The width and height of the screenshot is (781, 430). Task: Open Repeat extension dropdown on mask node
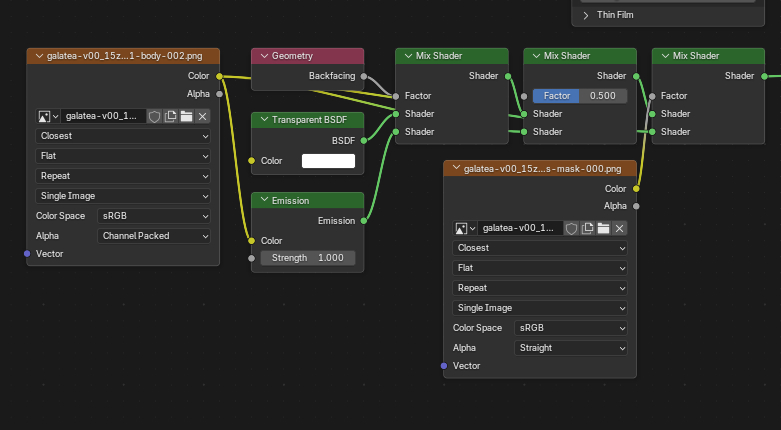(540, 288)
